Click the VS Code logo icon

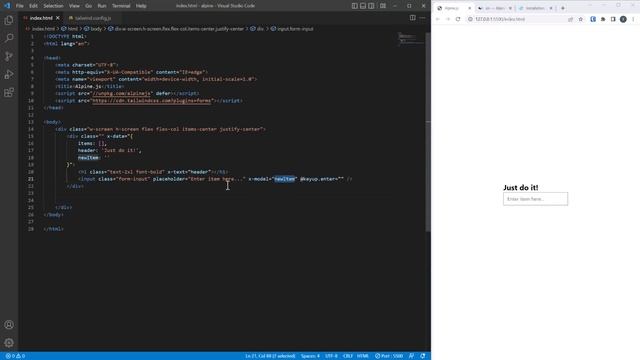coord(7,6)
